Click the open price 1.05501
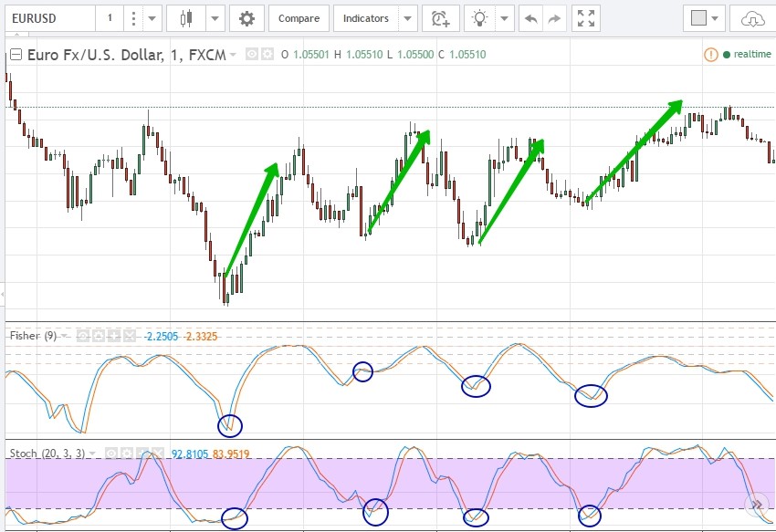This screenshot has width=776, height=532. 310,55
